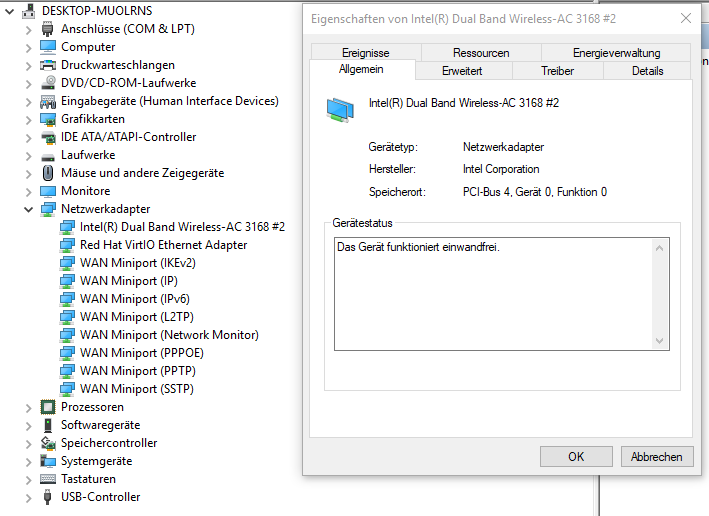Switch to the Ressourcen tab
Viewport: 709px width, 516px height.
tap(481, 53)
